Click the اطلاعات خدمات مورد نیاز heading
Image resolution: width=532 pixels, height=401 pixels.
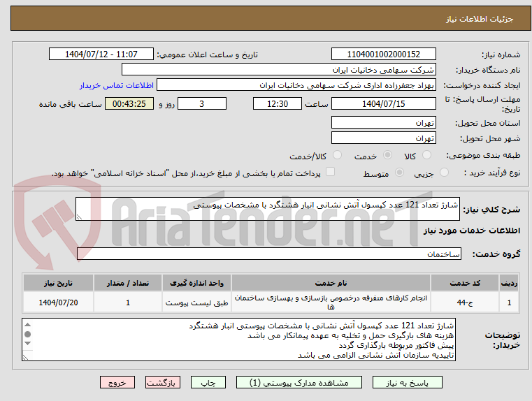pyautogui.click(x=472, y=231)
